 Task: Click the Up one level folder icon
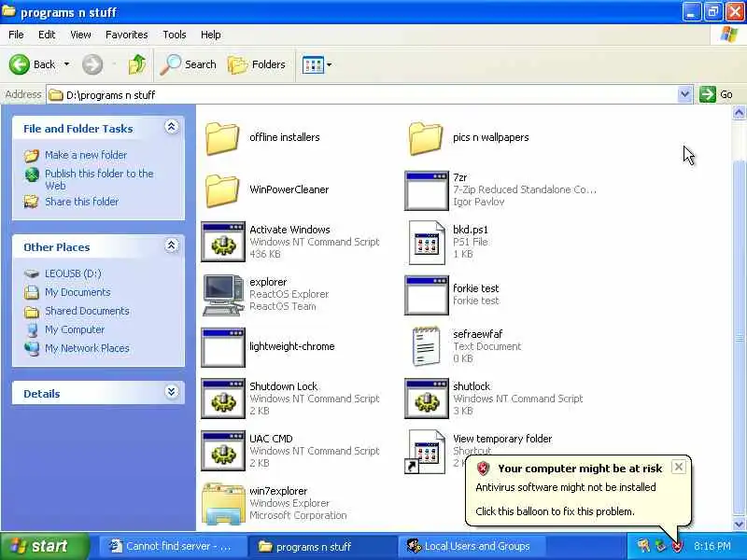pyautogui.click(x=136, y=64)
